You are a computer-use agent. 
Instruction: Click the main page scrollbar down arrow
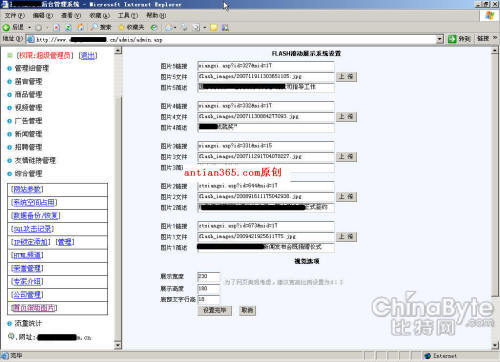coord(495,345)
